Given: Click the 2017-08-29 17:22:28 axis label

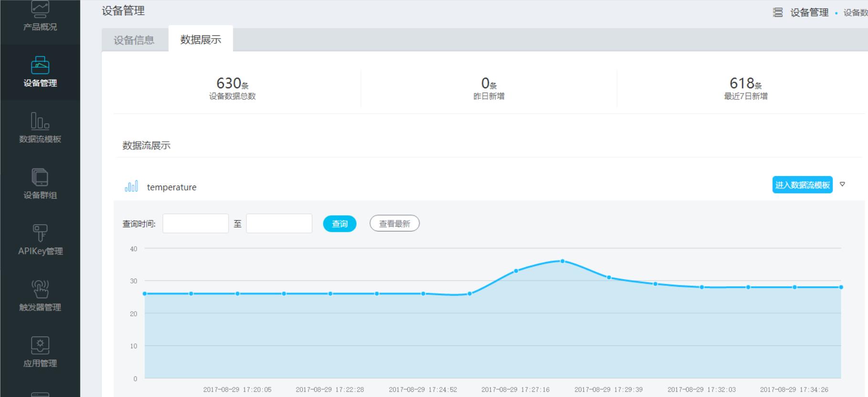Looking at the screenshot, I should (330, 389).
